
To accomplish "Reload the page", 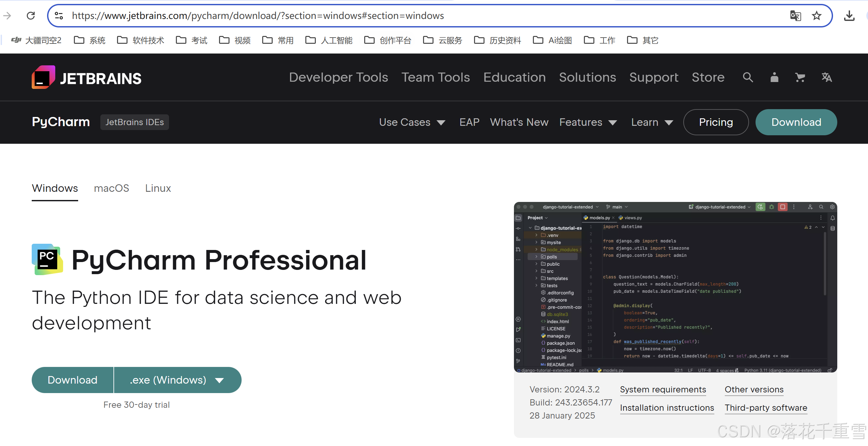I will 31,15.
